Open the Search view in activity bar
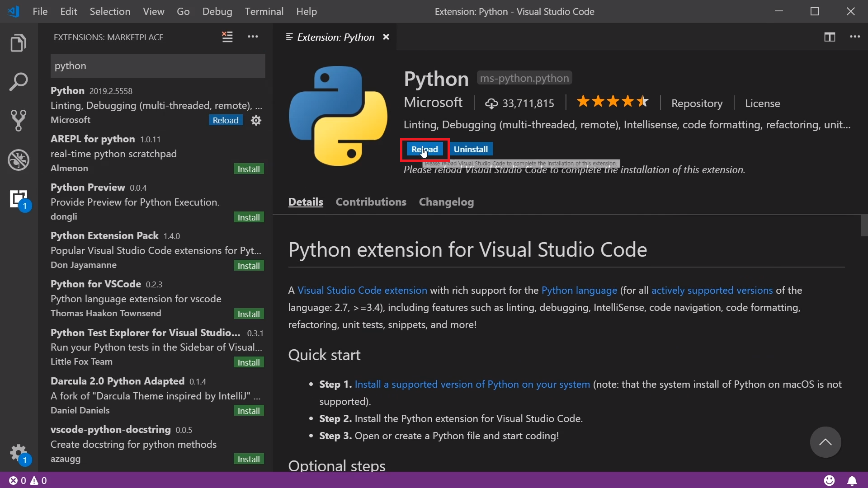868x488 pixels. [x=19, y=82]
